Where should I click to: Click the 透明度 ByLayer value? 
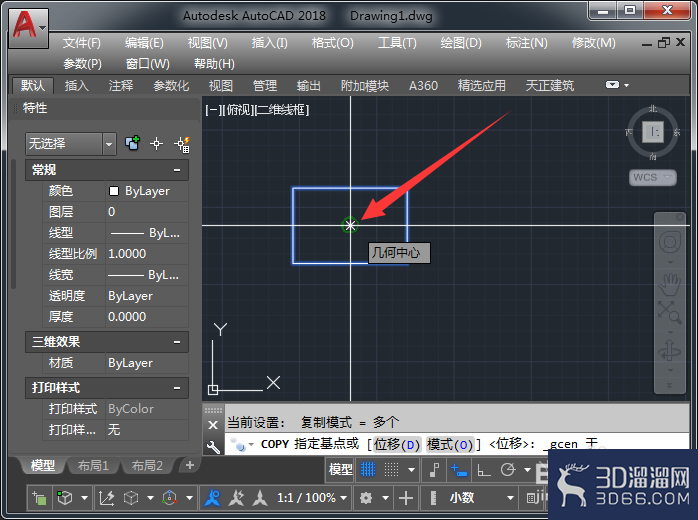coord(147,296)
